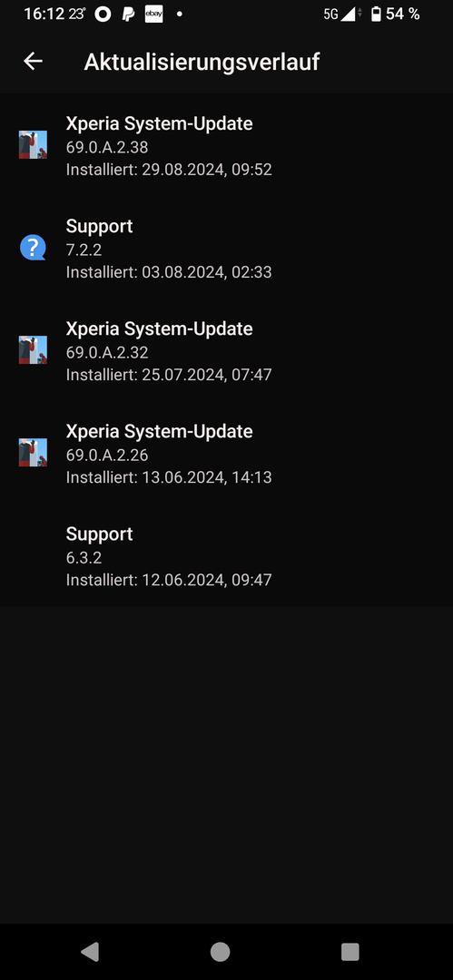Tap the blue Support question mark icon
The image size is (453, 980).
coord(33,248)
